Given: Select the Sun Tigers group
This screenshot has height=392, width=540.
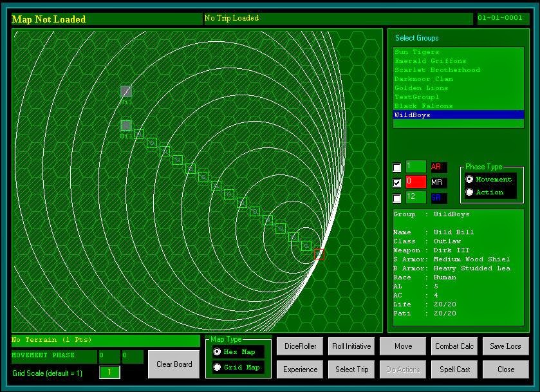Looking at the screenshot, I should 458,52.
